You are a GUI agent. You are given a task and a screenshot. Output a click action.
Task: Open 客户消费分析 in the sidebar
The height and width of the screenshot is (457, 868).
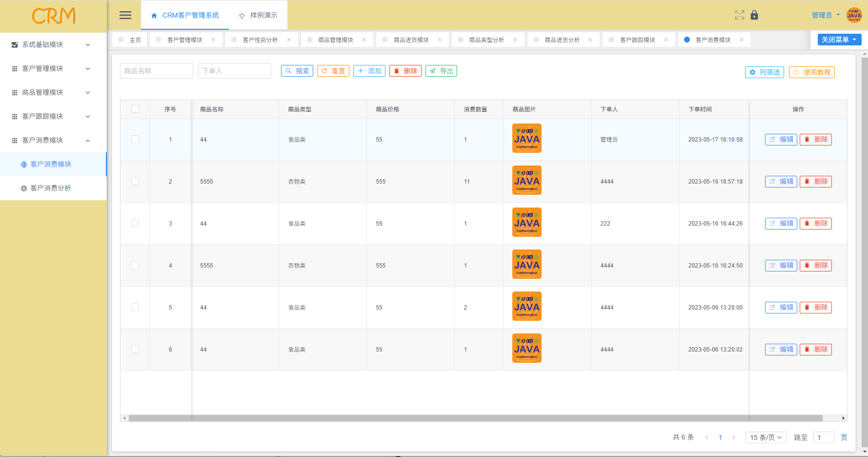coord(51,188)
